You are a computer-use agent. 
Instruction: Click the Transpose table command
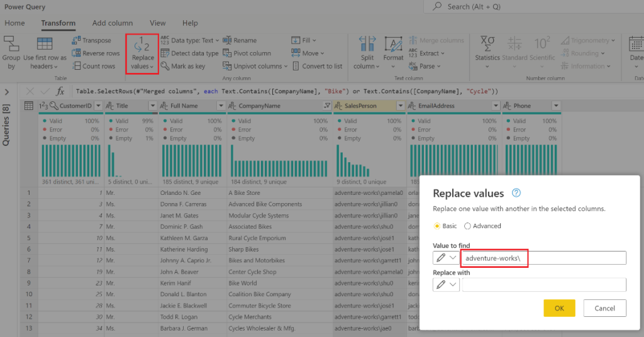pyautogui.click(x=92, y=40)
